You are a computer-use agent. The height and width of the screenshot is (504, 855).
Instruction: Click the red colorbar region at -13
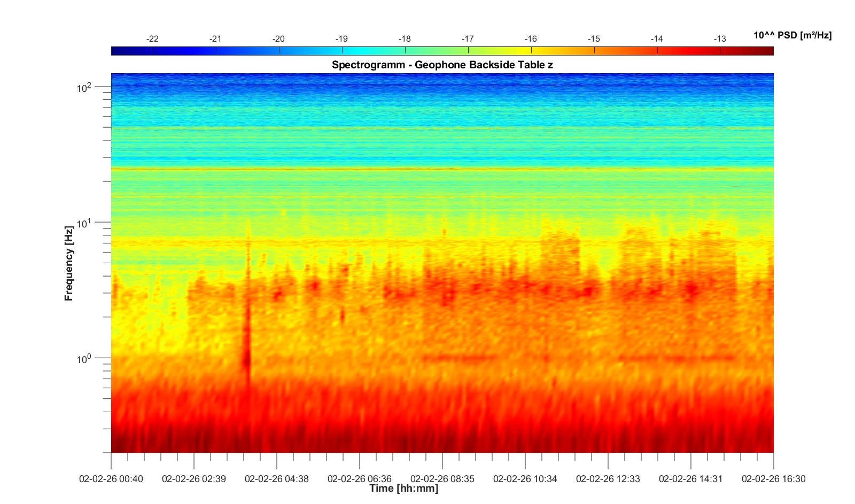[720, 51]
